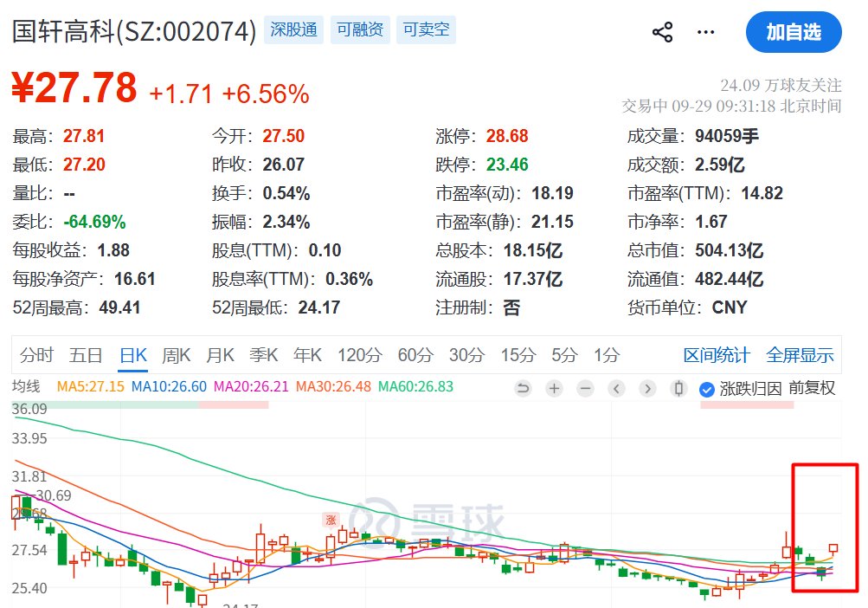
Task: Click the MA20:26.21 indicator label
Action: (251, 386)
